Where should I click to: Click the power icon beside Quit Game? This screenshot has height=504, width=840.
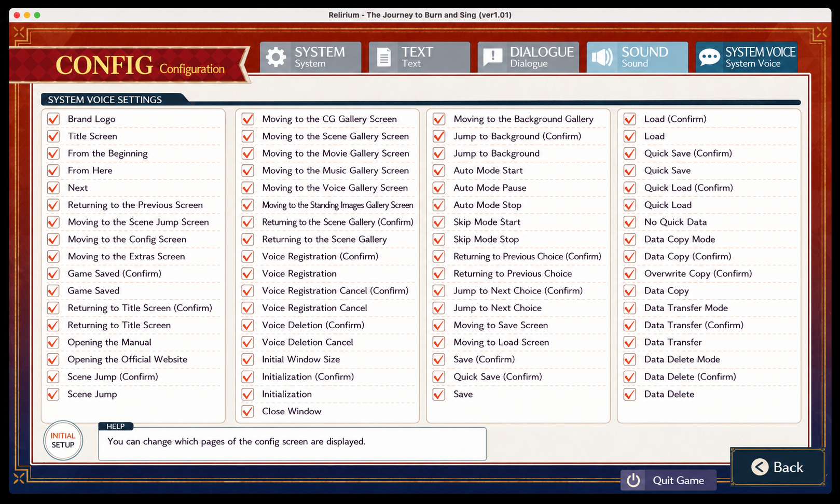click(x=633, y=480)
